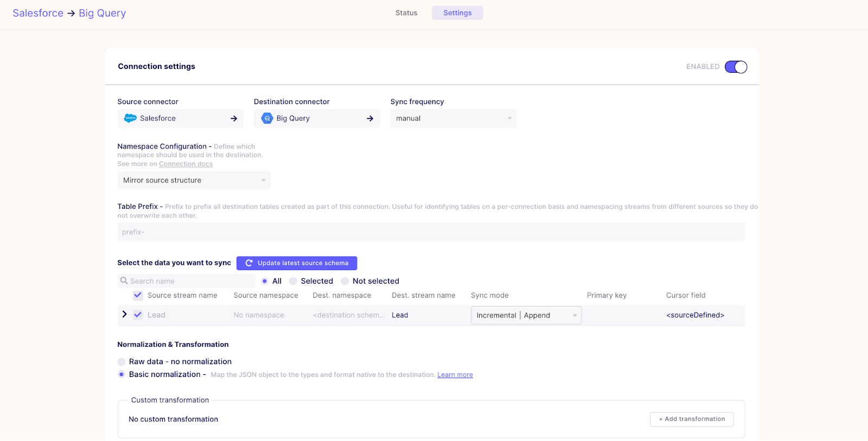Click the arrow icon in Big Query connector box

(x=370, y=118)
